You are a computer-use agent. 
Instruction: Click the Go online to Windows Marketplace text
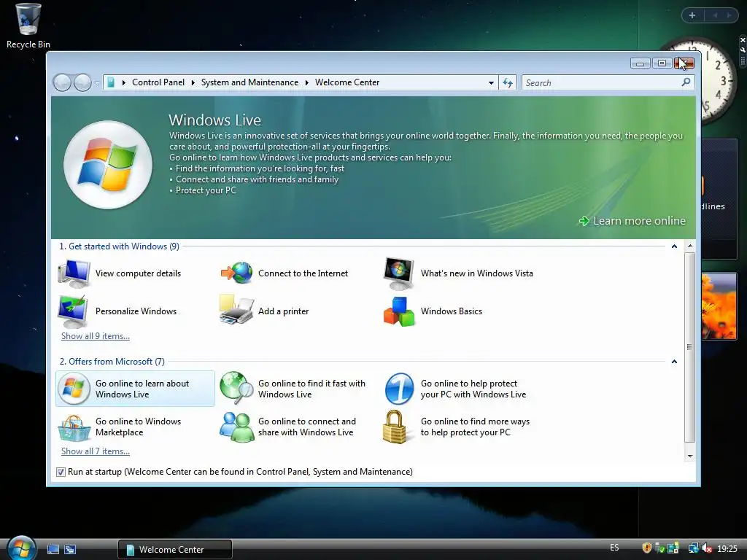pos(138,427)
